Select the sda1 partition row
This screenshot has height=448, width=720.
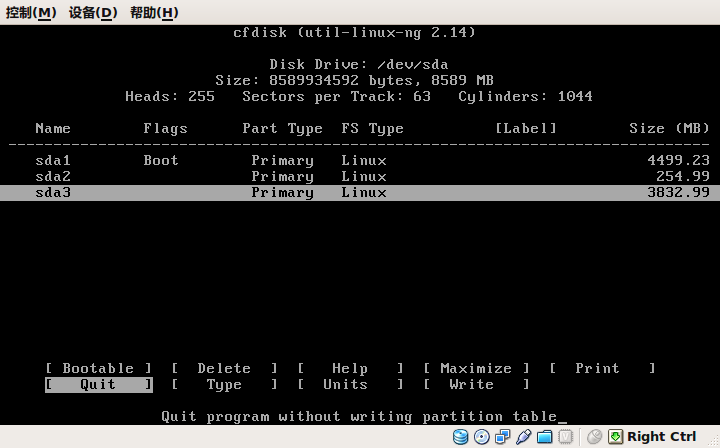[x=360, y=160]
